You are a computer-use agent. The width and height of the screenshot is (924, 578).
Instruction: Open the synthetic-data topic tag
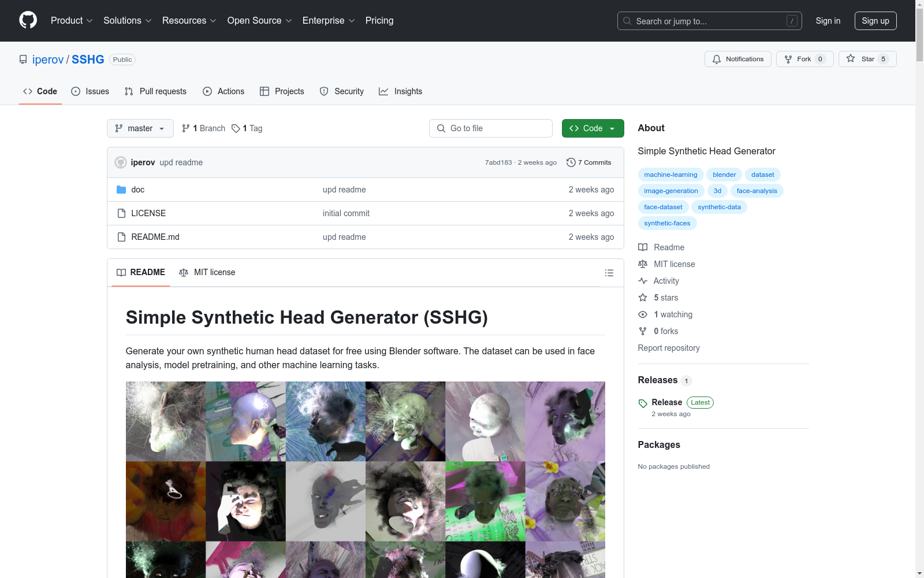tap(719, 207)
